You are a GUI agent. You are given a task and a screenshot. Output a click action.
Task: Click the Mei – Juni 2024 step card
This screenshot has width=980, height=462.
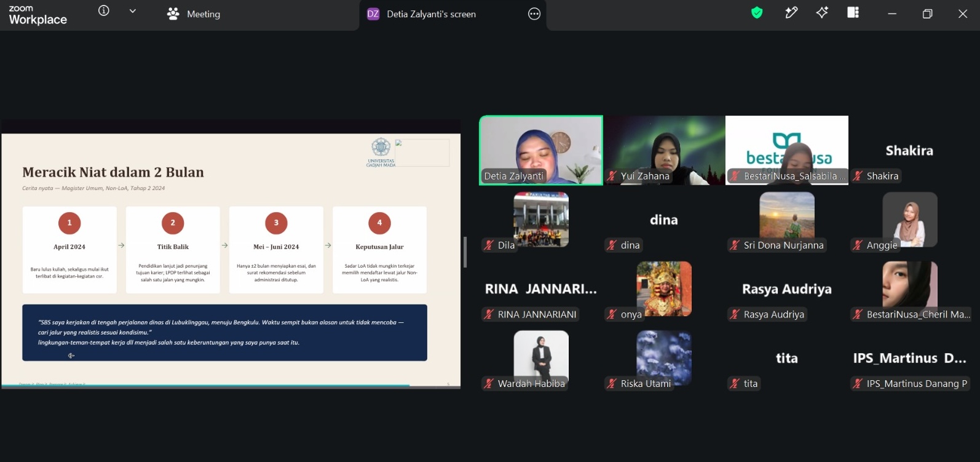click(276, 250)
